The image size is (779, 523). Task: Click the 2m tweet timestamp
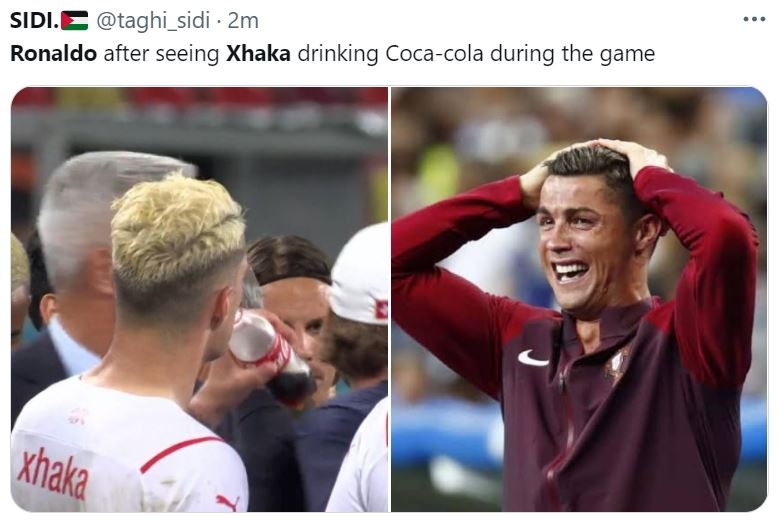click(x=244, y=20)
